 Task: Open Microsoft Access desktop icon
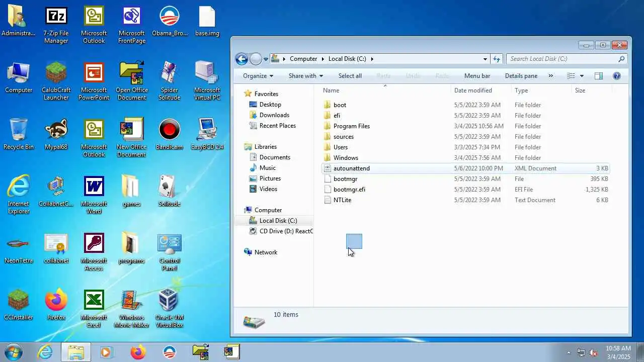94,252
